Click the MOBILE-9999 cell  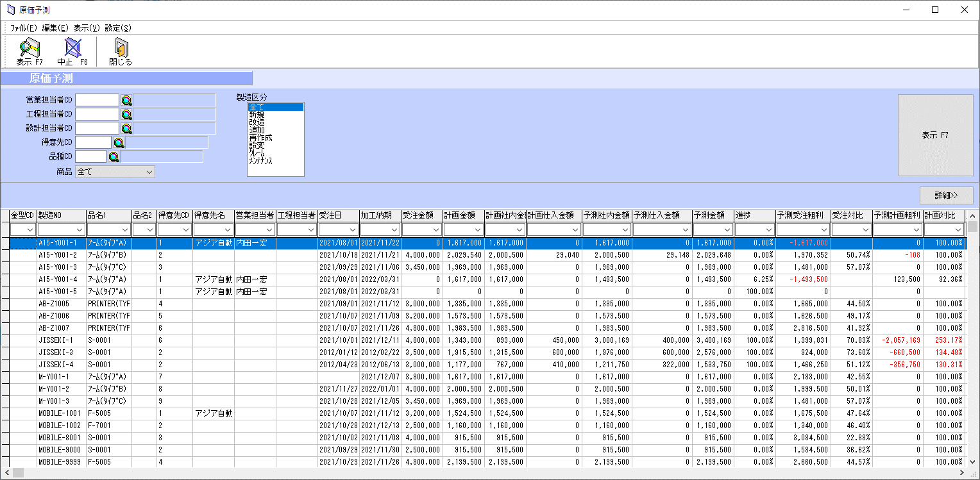pos(62,462)
